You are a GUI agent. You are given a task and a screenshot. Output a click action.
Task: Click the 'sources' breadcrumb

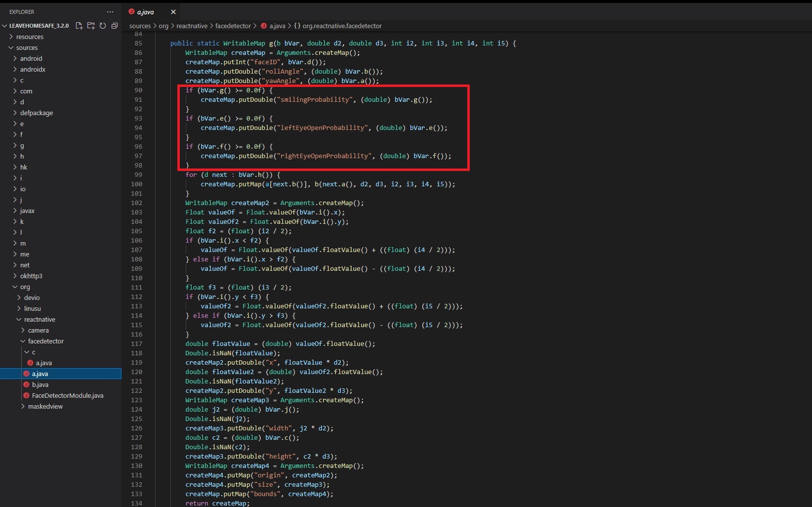[x=140, y=26]
